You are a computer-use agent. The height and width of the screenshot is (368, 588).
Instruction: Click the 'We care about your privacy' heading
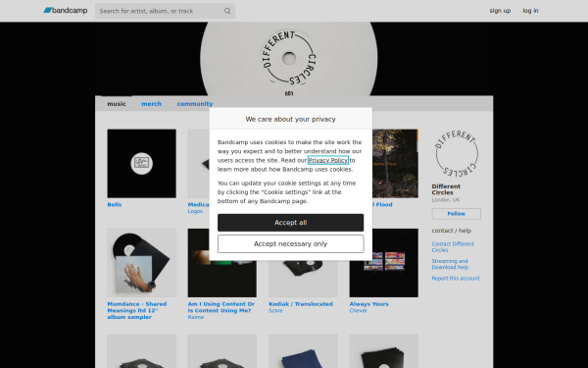pyautogui.click(x=290, y=119)
